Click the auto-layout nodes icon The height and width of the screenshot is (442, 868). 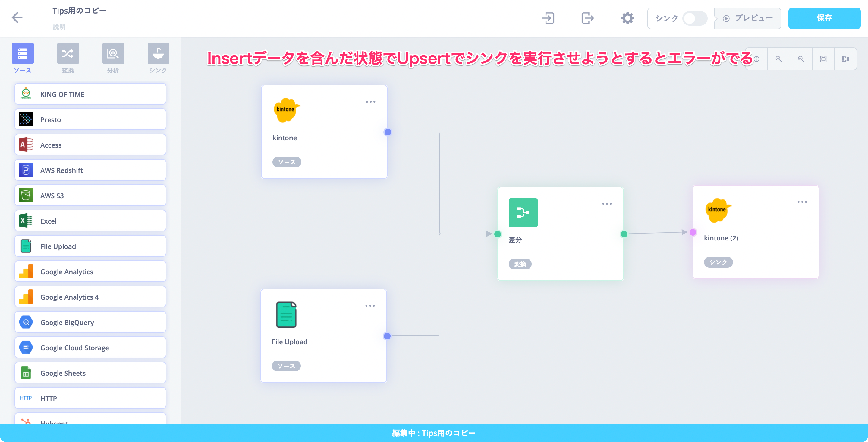tap(845, 59)
